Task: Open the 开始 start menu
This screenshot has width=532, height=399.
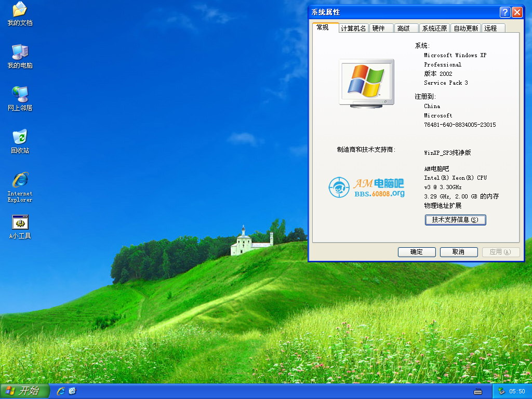Action: tap(24, 391)
